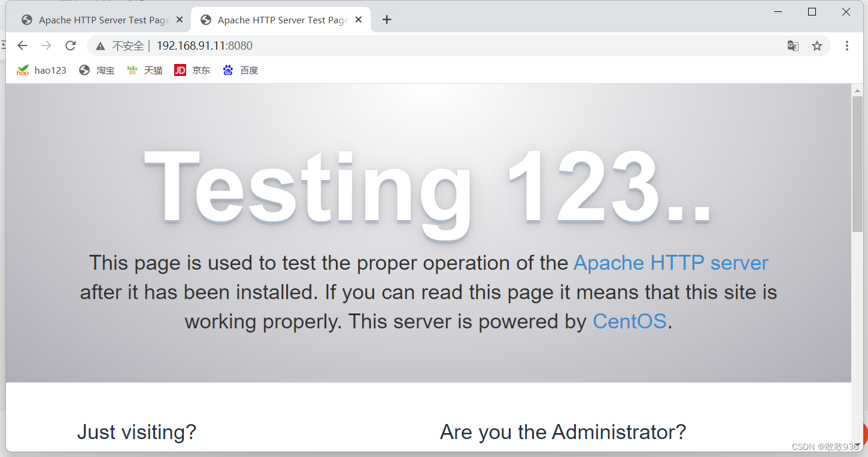Open the 淘宝 bookmark

[x=97, y=70]
